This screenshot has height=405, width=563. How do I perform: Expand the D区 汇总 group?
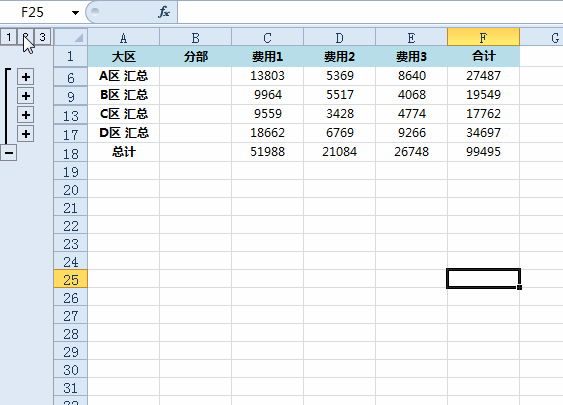tap(25, 134)
